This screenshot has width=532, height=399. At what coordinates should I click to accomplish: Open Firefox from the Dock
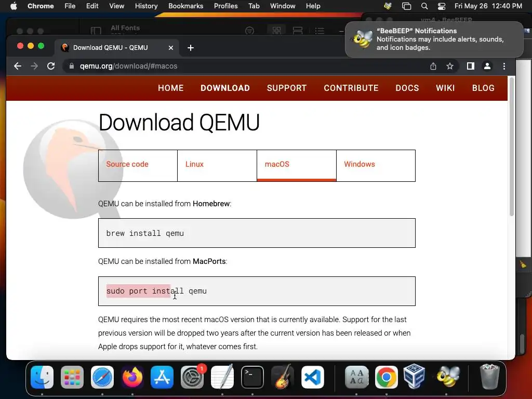coord(132,377)
